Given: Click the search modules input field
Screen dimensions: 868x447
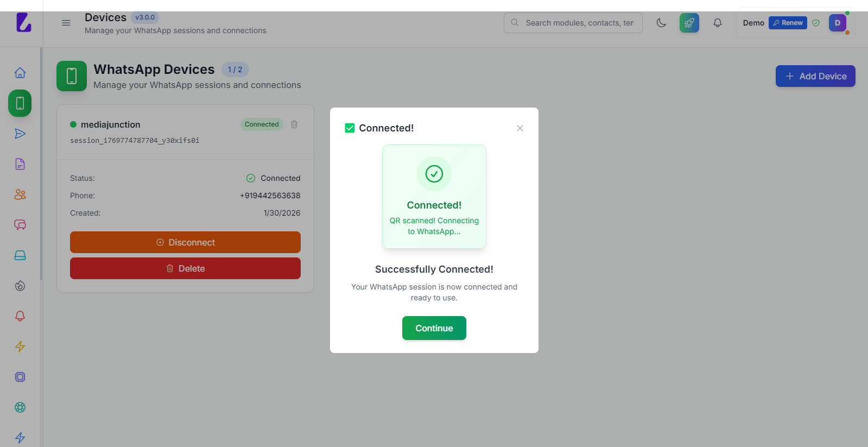Looking at the screenshot, I should click(579, 23).
